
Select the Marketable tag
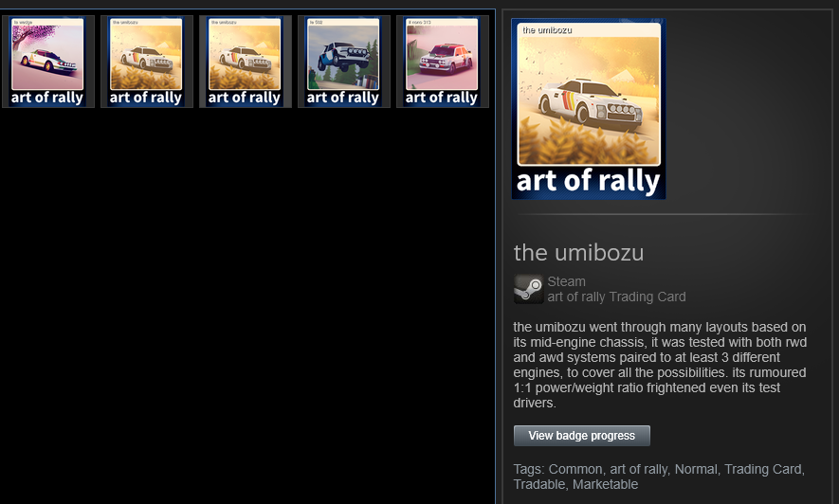click(x=605, y=484)
